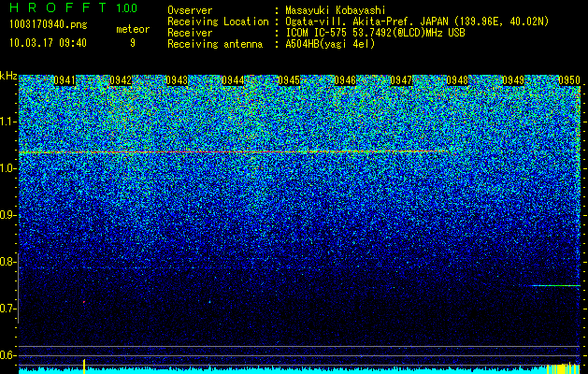
Task: Click the yellow spike in the bottom power graph
Action: [x=84, y=367]
